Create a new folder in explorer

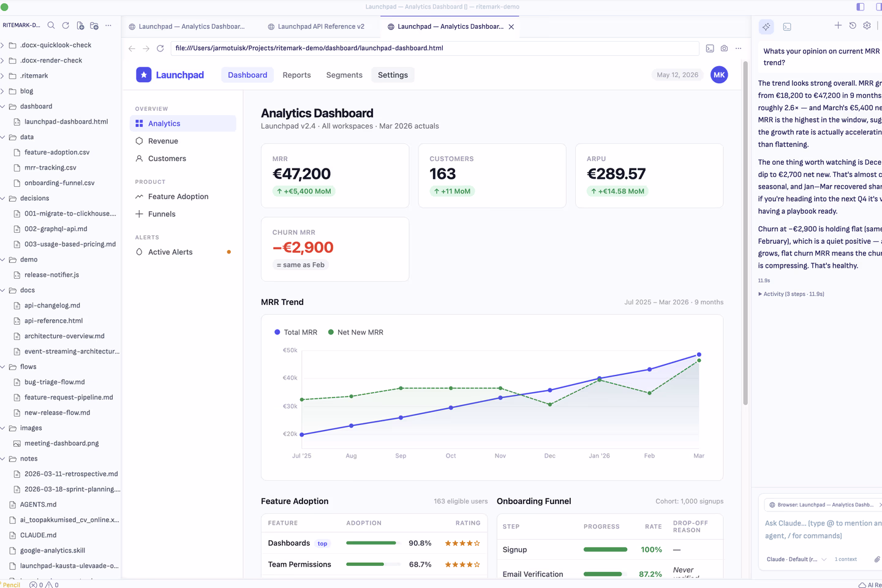(x=94, y=26)
